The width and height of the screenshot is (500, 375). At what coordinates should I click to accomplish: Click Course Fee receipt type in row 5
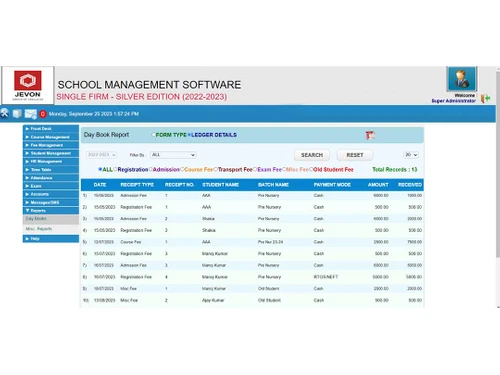131,242
